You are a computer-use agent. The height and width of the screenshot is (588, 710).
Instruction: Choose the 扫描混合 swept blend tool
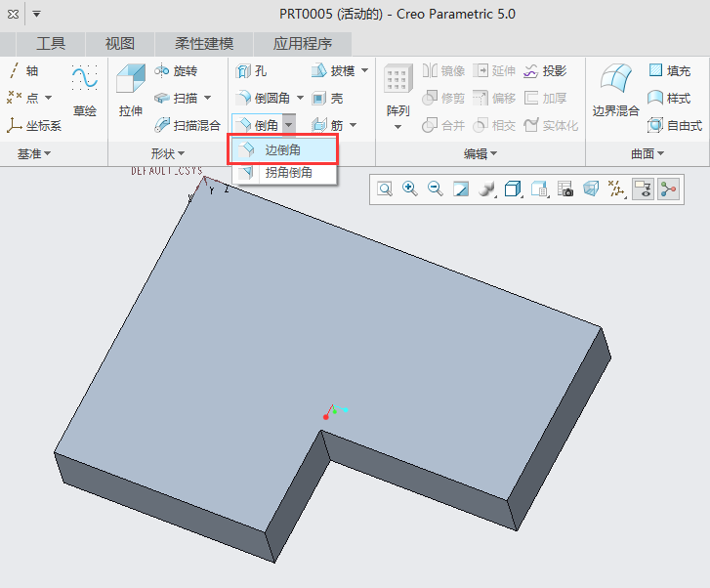point(187,125)
